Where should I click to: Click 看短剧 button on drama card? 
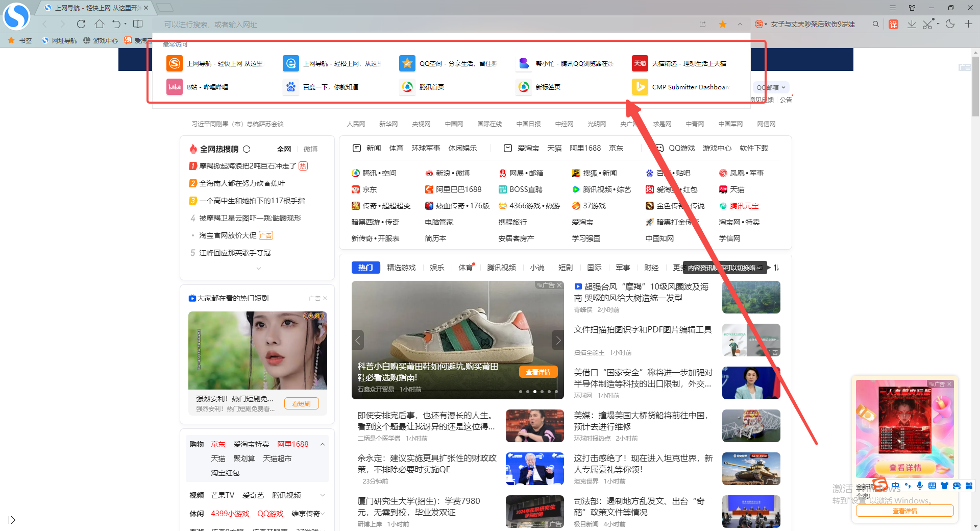pyautogui.click(x=301, y=403)
